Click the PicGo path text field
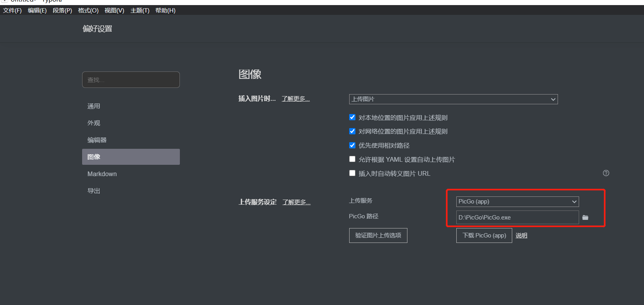 pos(517,218)
